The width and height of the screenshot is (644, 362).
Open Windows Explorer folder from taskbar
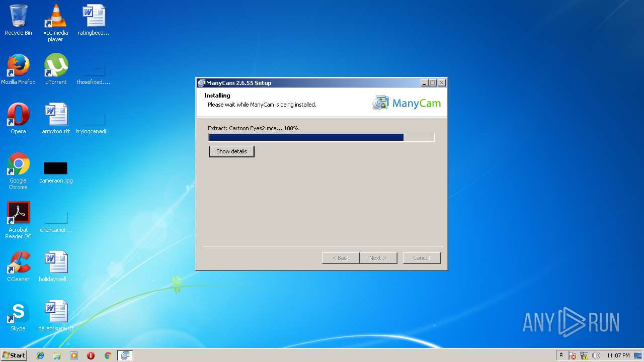(x=57, y=355)
